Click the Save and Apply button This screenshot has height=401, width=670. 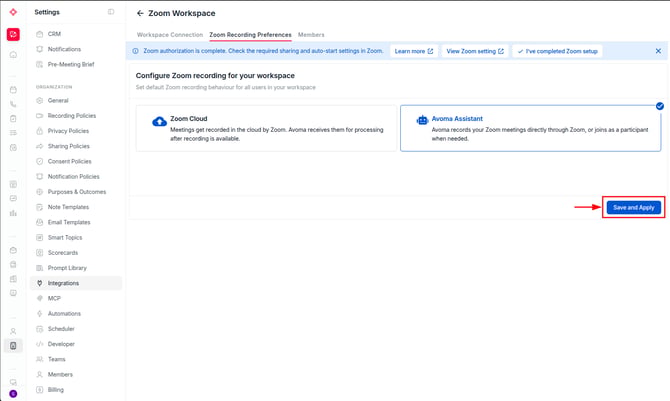coord(633,207)
